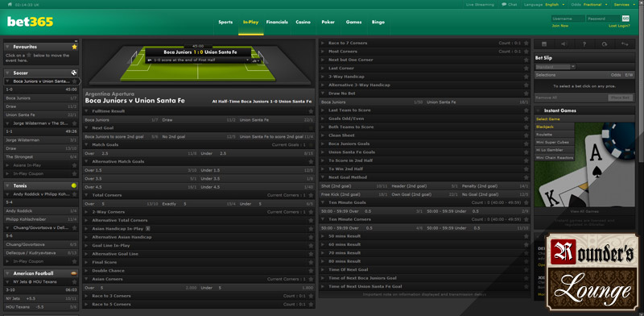The image size is (644, 316).
Task: Click the home icon in the top bar
Action: pos(10,5)
